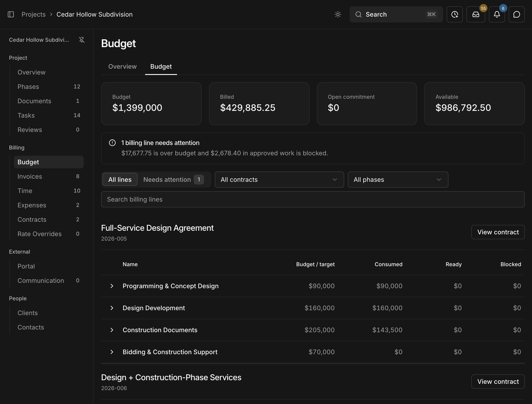Screen dimensions: 532x404
Task: Click the search magnifier icon
Action: point(358,14)
